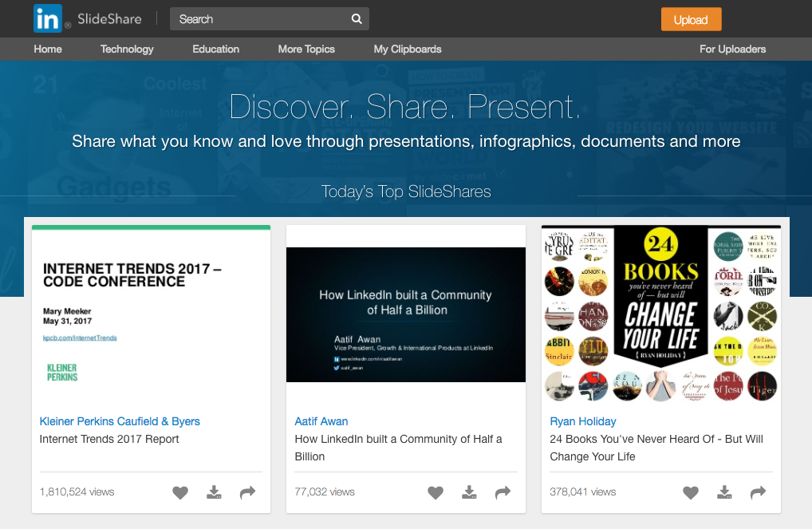This screenshot has width=812, height=529.
Task: Download the Internet Trends 2017 Report
Action: [214, 492]
